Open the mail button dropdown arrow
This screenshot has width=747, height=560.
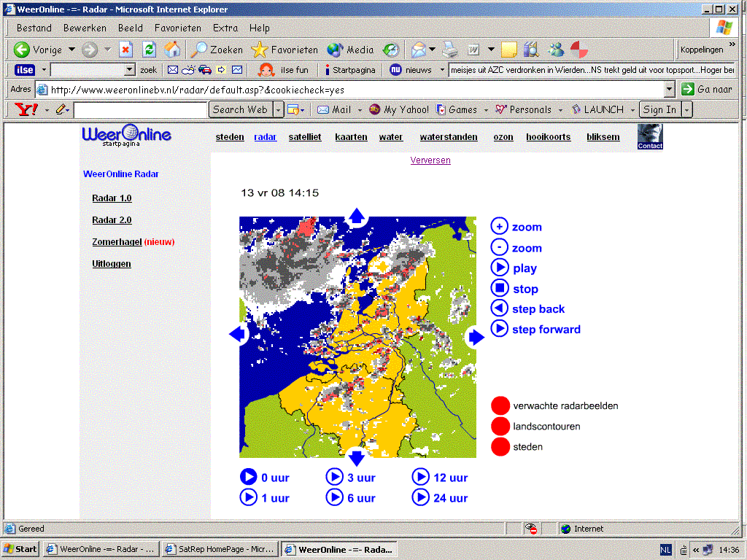[432, 50]
